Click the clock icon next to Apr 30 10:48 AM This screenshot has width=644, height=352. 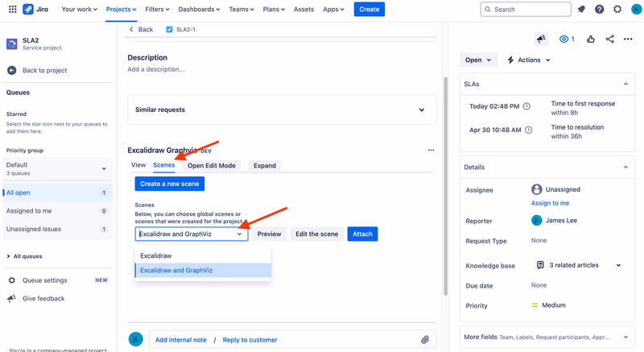[x=529, y=130]
